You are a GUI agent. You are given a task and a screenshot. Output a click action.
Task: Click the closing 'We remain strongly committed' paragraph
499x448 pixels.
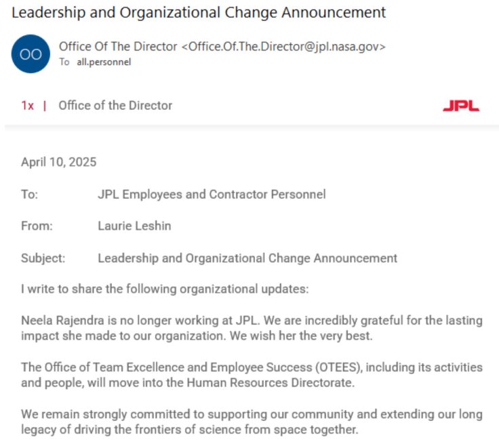252,422
